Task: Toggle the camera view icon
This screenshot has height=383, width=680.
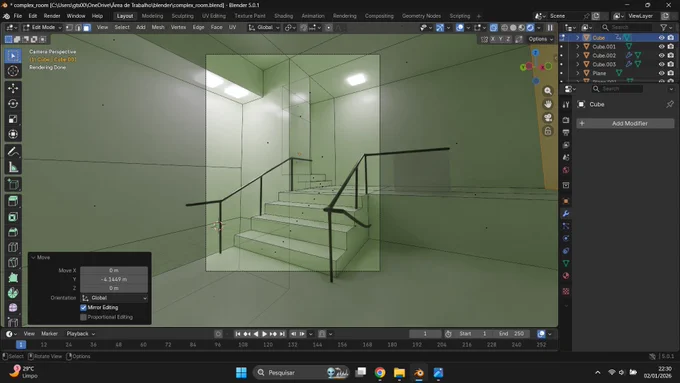Action: pos(548,118)
